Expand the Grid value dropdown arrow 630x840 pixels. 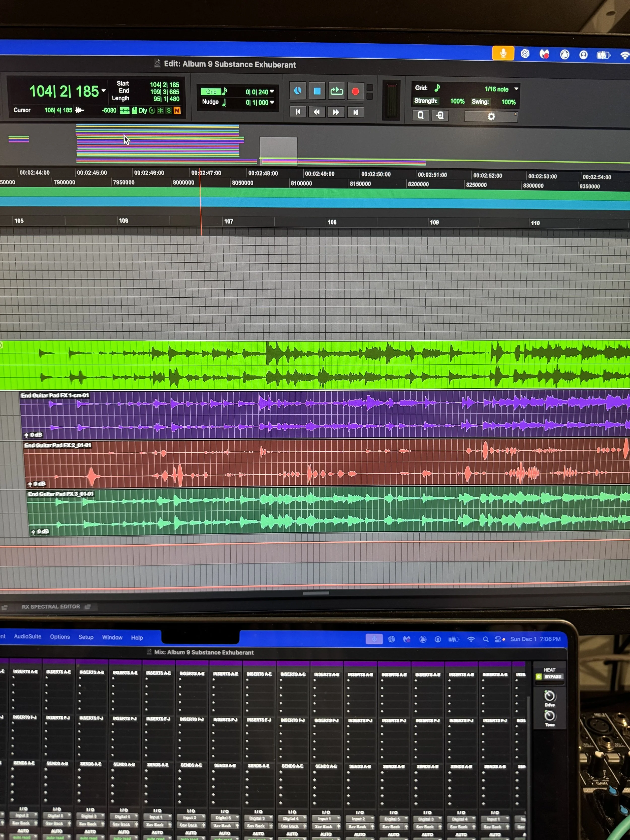click(272, 91)
